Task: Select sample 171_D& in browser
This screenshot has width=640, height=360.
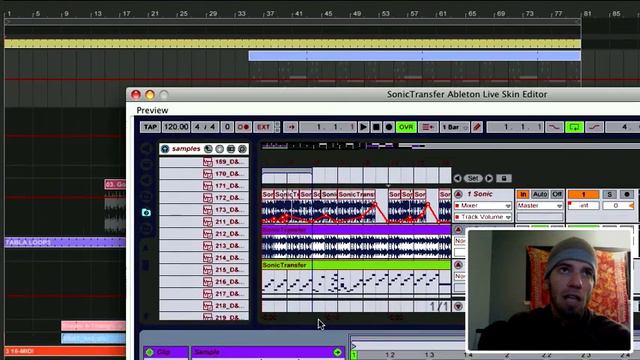Action: 204,186
